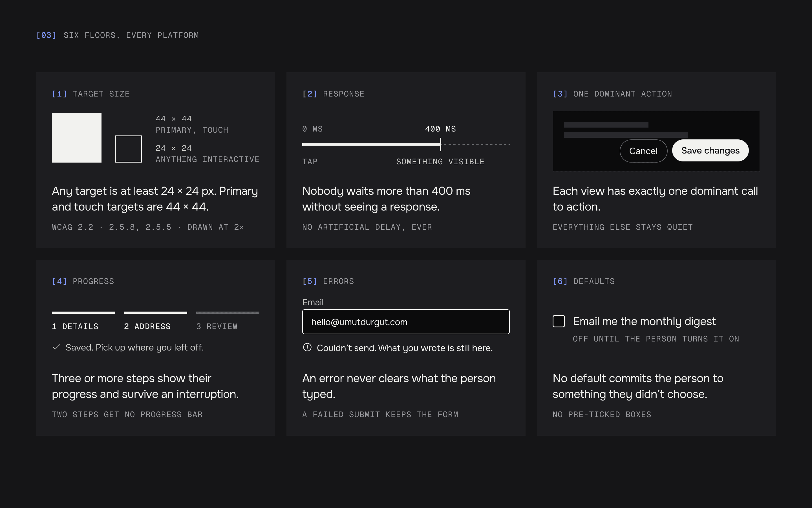Tick the monthly digest checkbox
The width and height of the screenshot is (812, 508).
(559, 321)
